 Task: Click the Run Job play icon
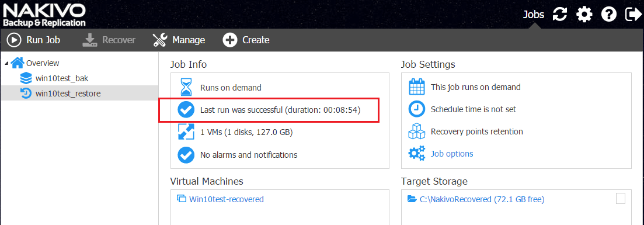tap(14, 40)
